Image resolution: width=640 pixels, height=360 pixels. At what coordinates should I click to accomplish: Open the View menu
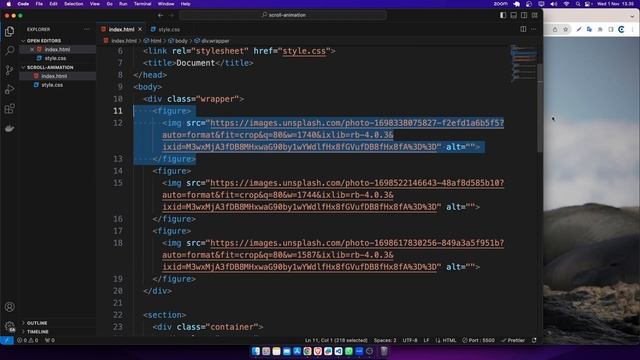point(95,4)
